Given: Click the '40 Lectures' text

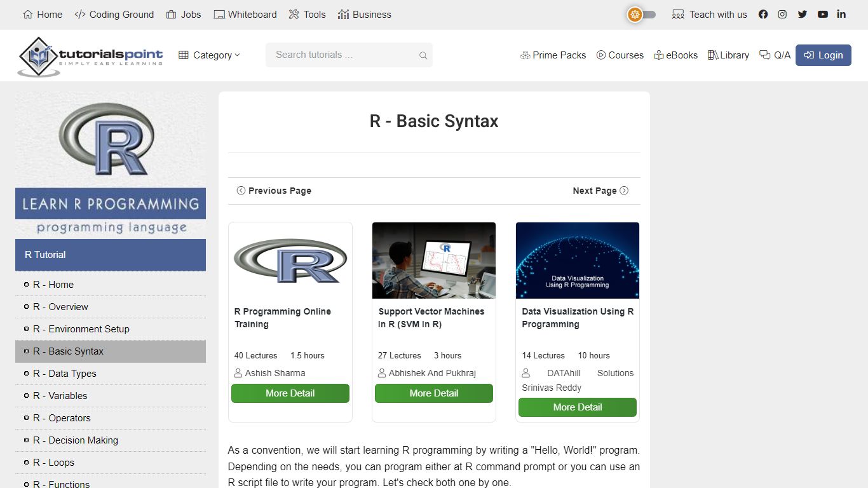Looking at the screenshot, I should (256, 355).
